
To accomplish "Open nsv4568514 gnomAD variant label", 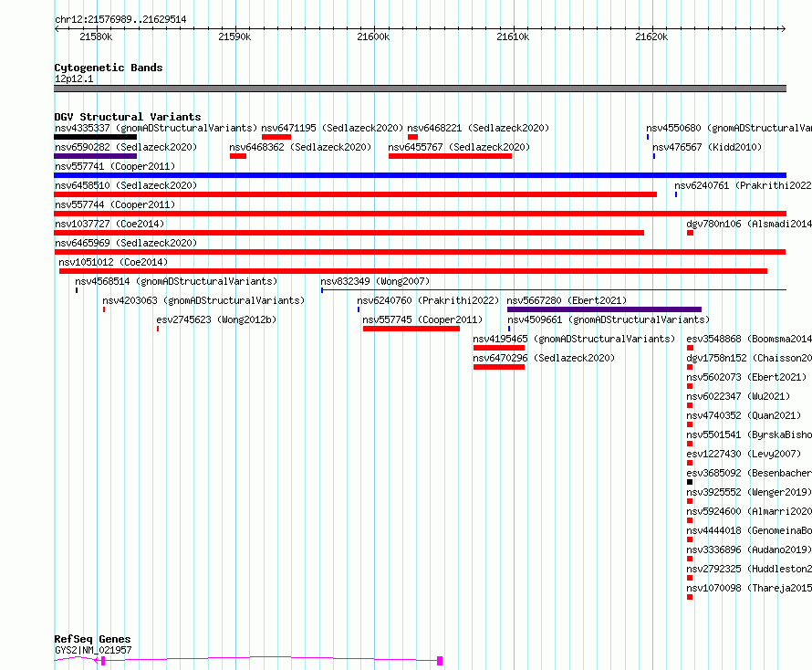I will coord(176,281).
